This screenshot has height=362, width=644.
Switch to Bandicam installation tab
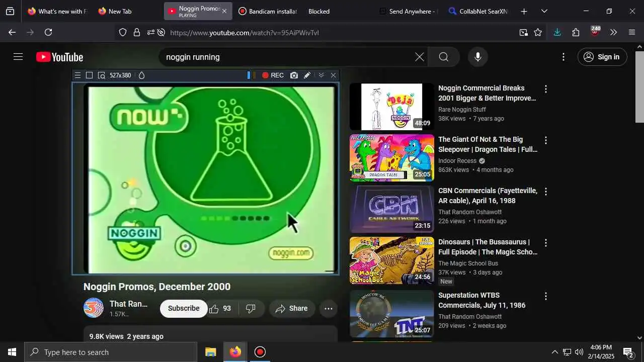268,11
